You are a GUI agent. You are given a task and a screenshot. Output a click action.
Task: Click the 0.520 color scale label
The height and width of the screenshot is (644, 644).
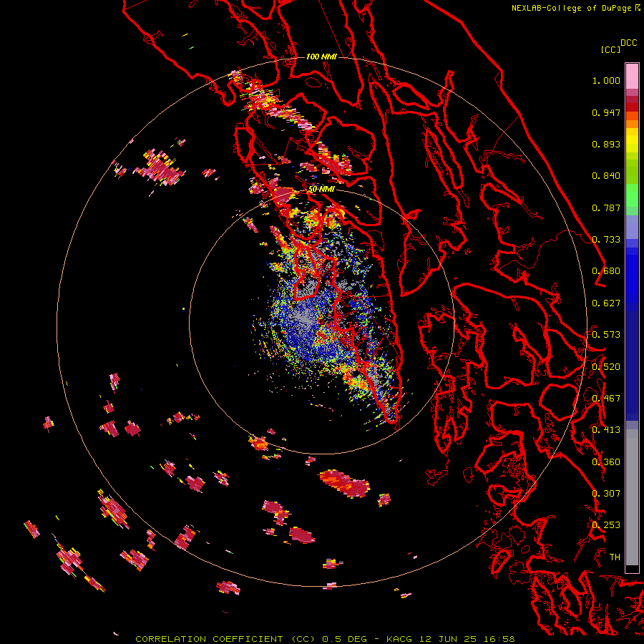(606, 366)
